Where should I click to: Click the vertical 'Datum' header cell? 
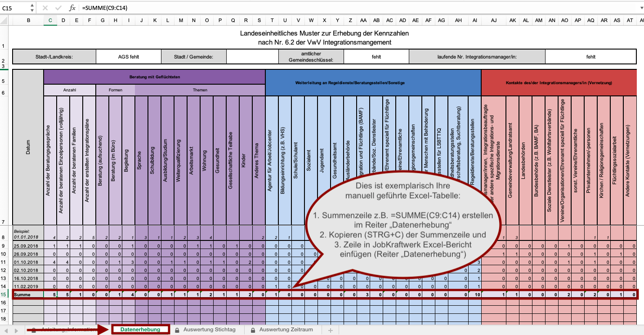pos(28,148)
